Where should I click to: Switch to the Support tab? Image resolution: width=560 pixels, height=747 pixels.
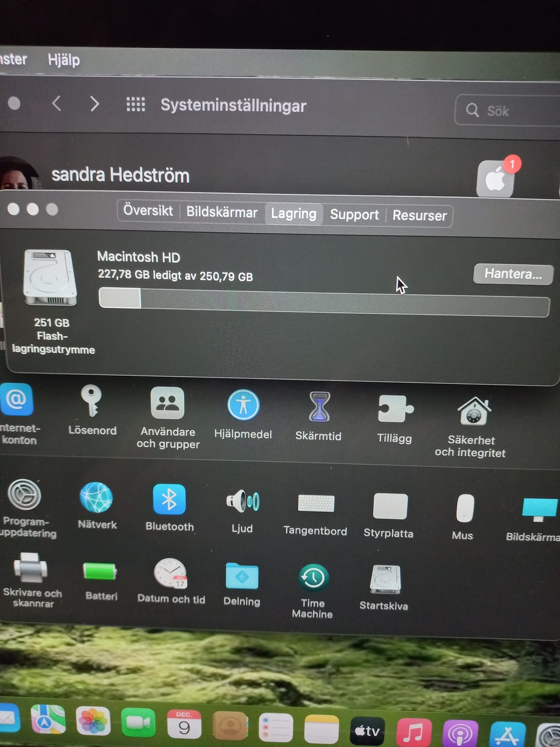[x=354, y=215]
